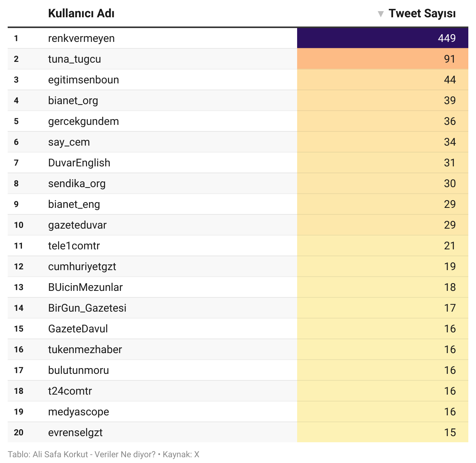Click the Kaynak: X source text
The image size is (476, 463).
click(x=181, y=455)
